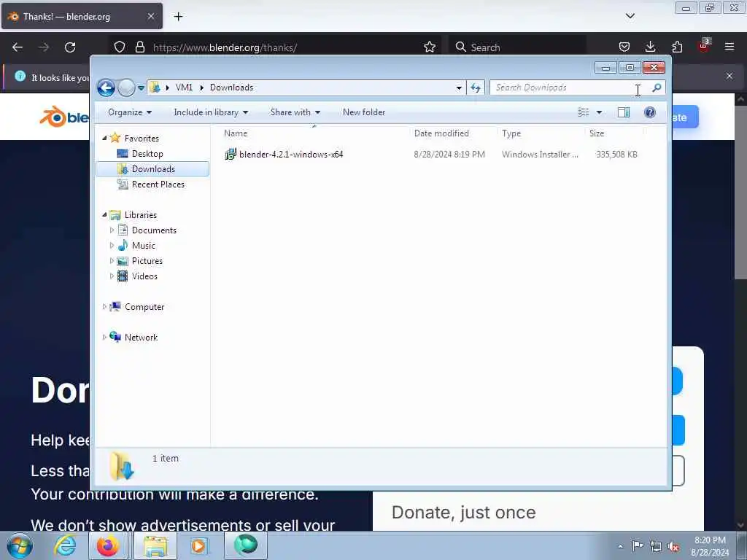Image resolution: width=747 pixels, height=560 pixels.
Task: Open the Pictures library
Action: (147, 260)
